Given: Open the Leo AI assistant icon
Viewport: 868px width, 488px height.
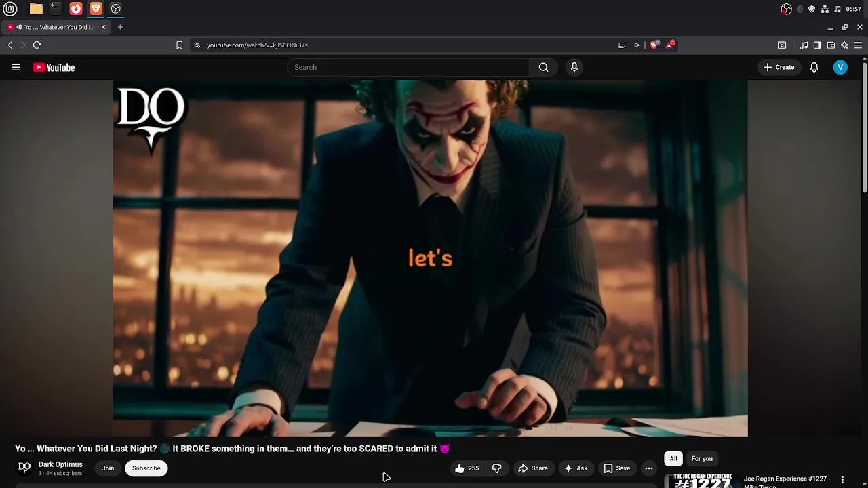Looking at the screenshot, I should (x=844, y=45).
